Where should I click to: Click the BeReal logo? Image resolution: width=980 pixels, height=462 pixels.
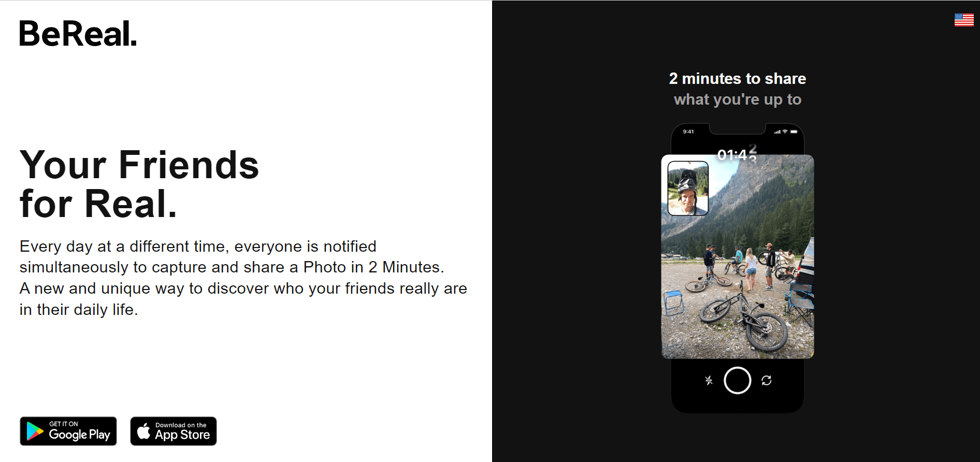78,34
